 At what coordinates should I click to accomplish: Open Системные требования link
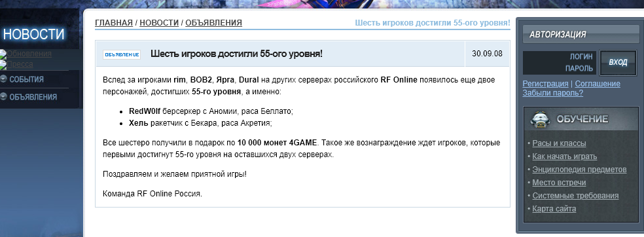point(575,196)
